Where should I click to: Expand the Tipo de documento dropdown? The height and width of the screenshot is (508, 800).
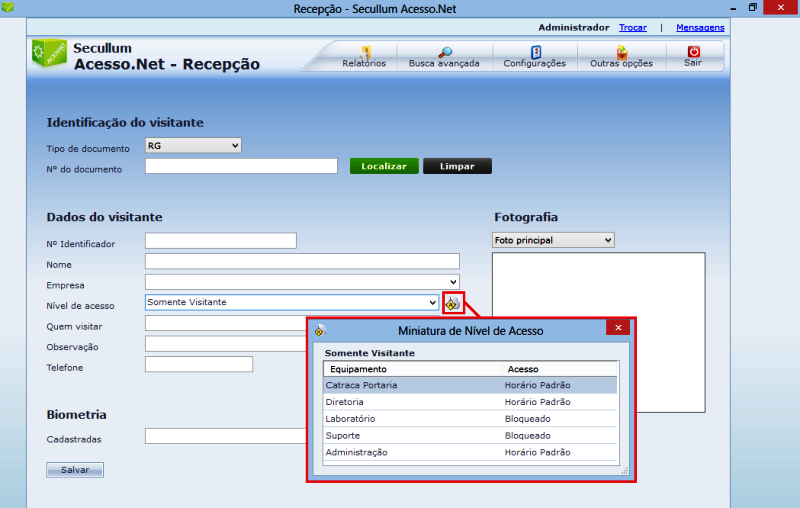pyautogui.click(x=194, y=146)
